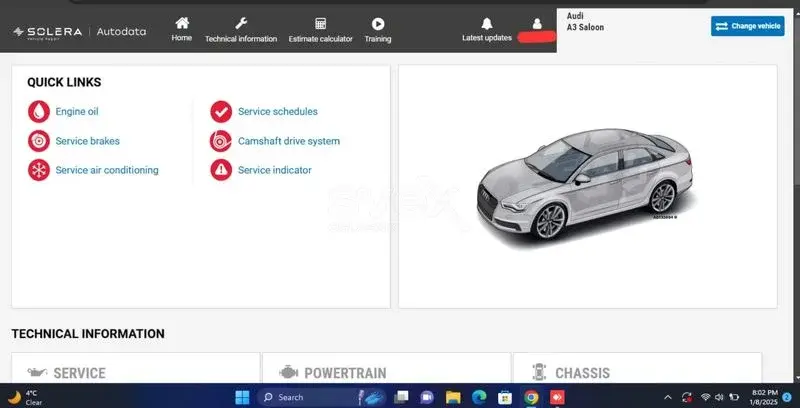Open Microsoft Edge from the taskbar
The width and height of the screenshot is (800, 408).
click(479, 397)
